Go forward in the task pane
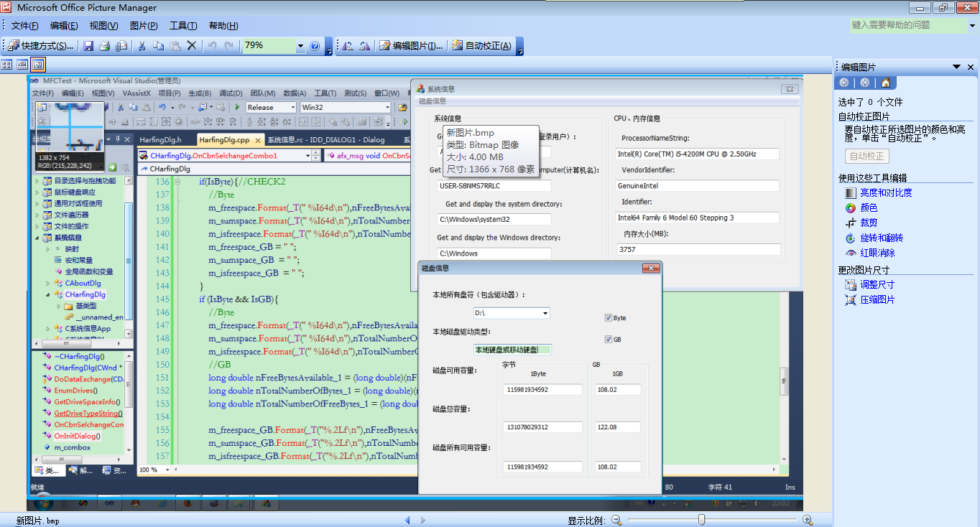 click(x=864, y=83)
